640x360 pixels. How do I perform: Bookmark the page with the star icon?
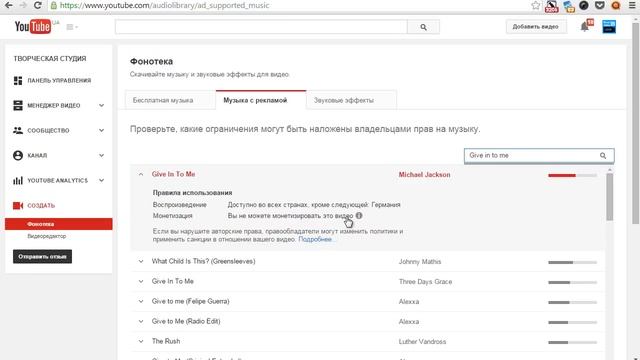[536, 5]
